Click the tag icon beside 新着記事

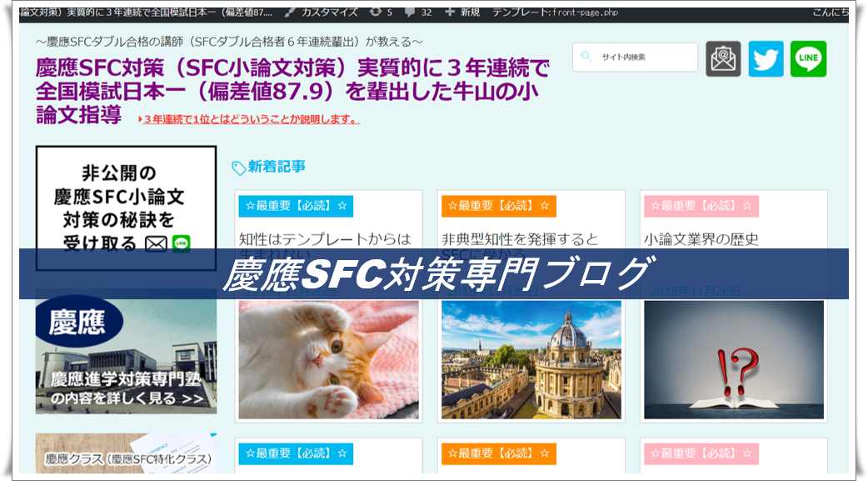(238, 168)
